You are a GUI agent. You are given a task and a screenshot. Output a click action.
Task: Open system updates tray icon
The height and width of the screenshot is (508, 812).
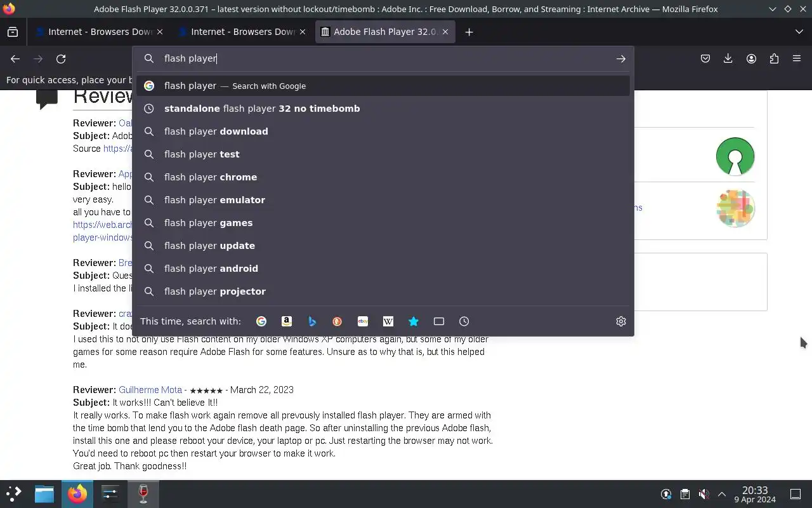point(666,494)
